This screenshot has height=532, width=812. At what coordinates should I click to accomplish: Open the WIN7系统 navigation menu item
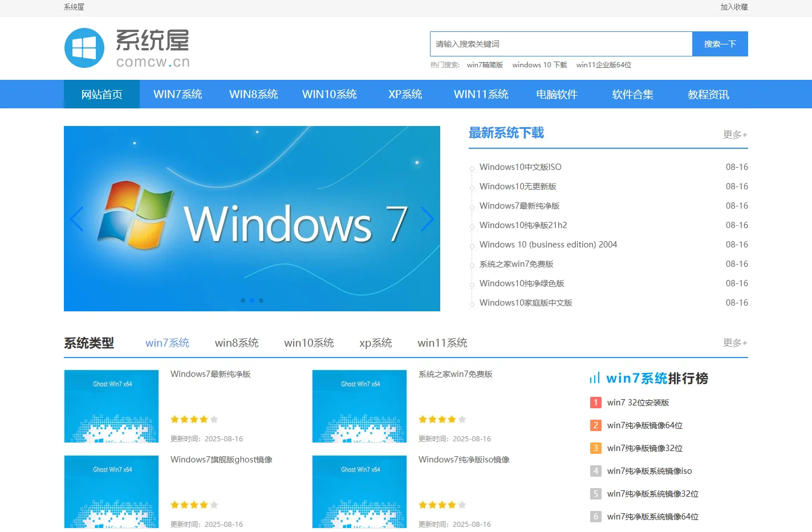(x=177, y=94)
